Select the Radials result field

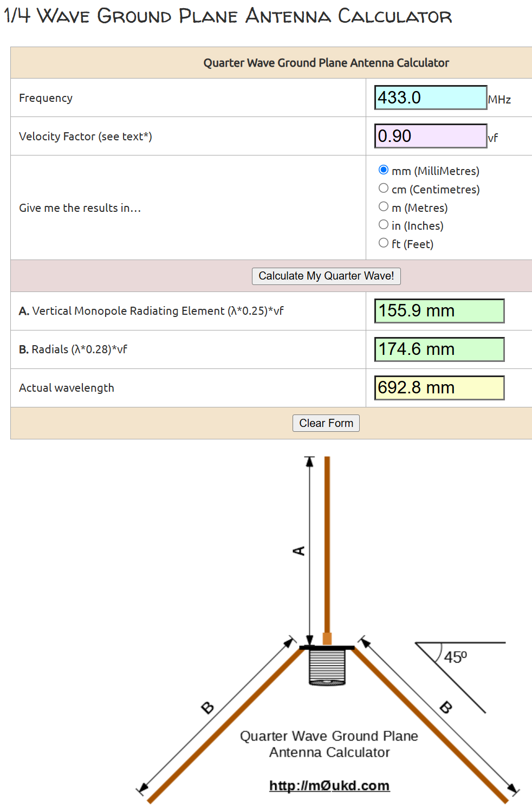(x=439, y=349)
